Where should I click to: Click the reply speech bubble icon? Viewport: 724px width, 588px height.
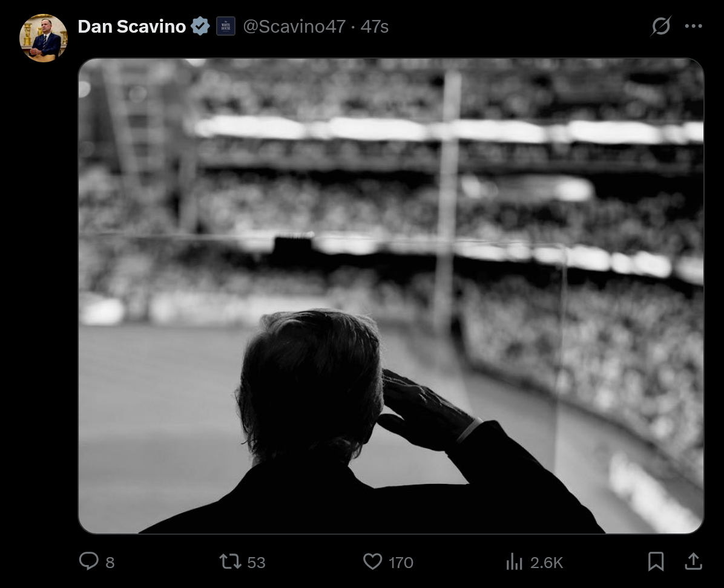(88, 561)
